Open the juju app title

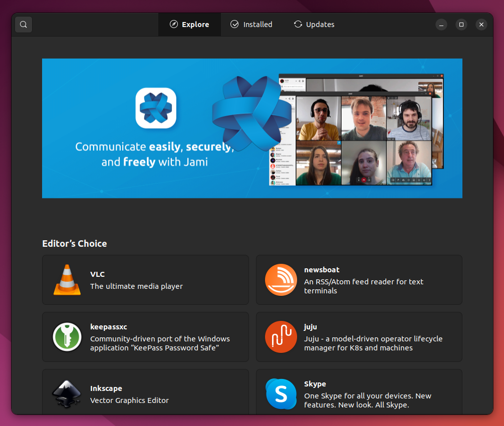311,327
